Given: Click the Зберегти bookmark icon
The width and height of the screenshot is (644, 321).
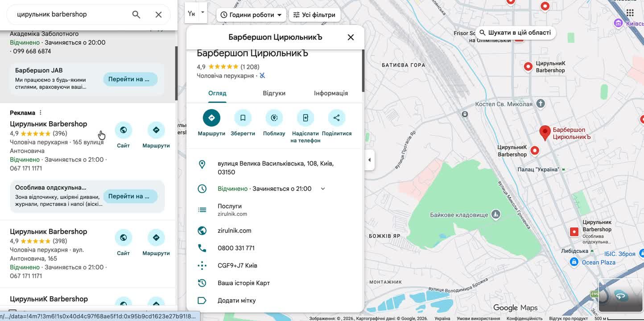Looking at the screenshot, I should click(x=243, y=118).
